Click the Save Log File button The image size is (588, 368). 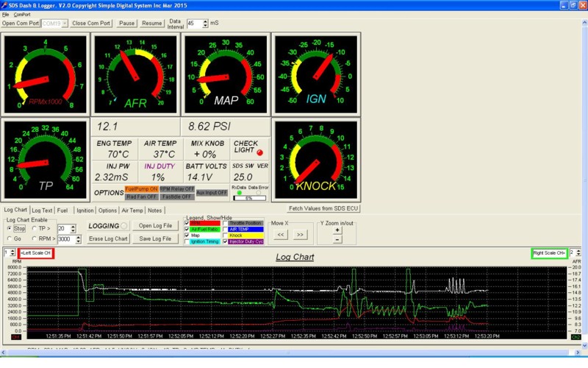pyautogui.click(x=156, y=238)
